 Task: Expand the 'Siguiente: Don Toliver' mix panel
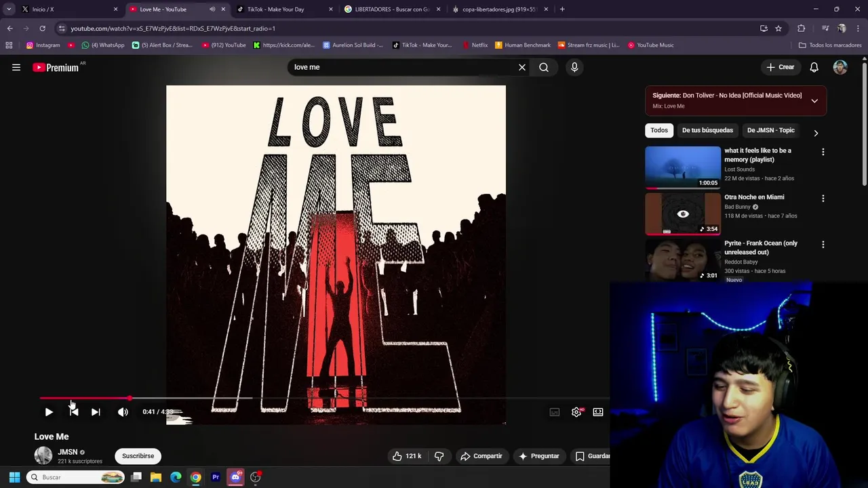pyautogui.click(x=814, y=100)
